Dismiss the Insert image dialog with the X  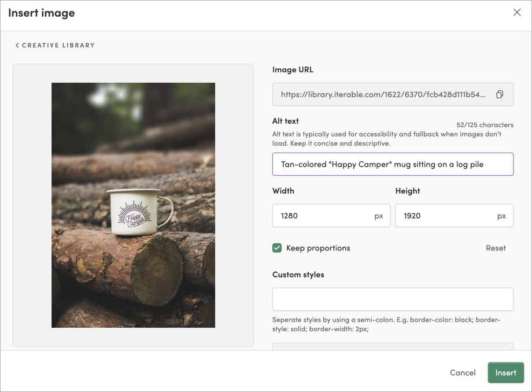tap(517, 12)
